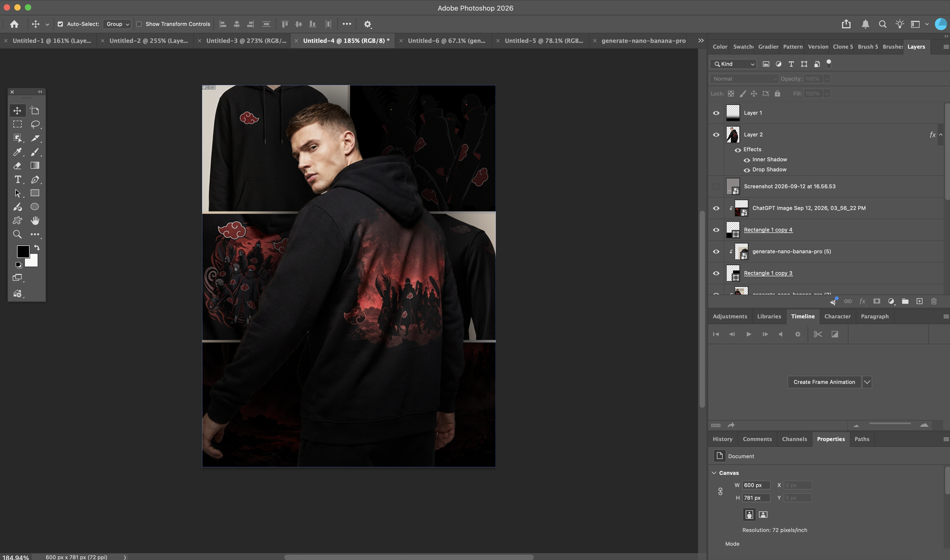The width and height of the screenshot is (950, 560).
Task: Click the canvas Width input field
Action: coord(756,485)
